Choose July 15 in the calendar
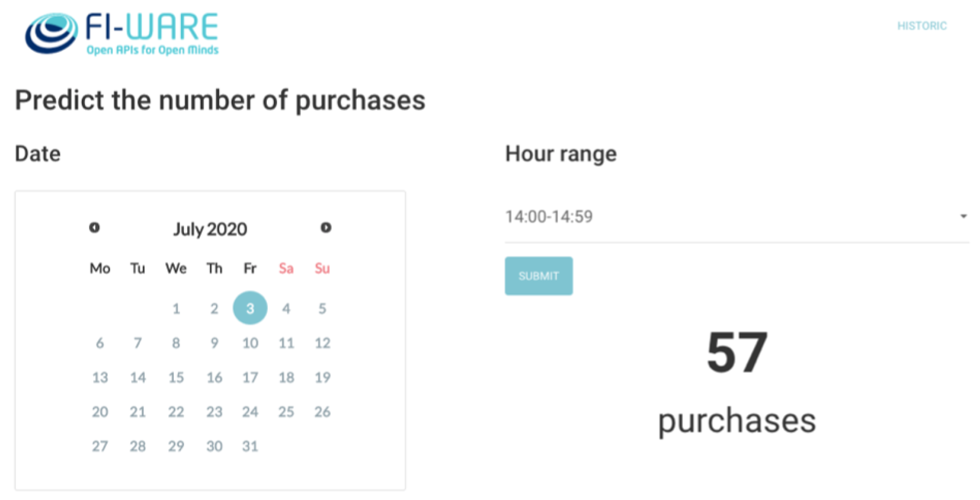Image resolution: width=980 pixels, height=500 pixels. (x=176, y=377)
